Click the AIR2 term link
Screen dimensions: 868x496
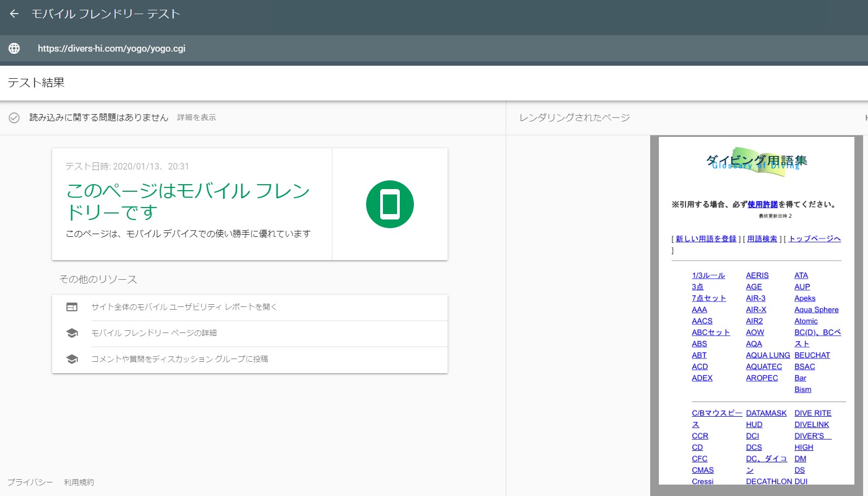point(754,321)
